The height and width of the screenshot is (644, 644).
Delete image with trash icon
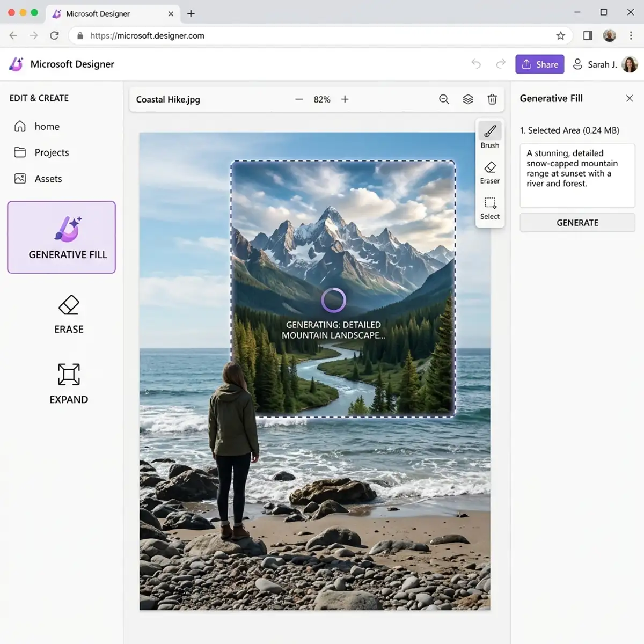(x=492, y=99)
